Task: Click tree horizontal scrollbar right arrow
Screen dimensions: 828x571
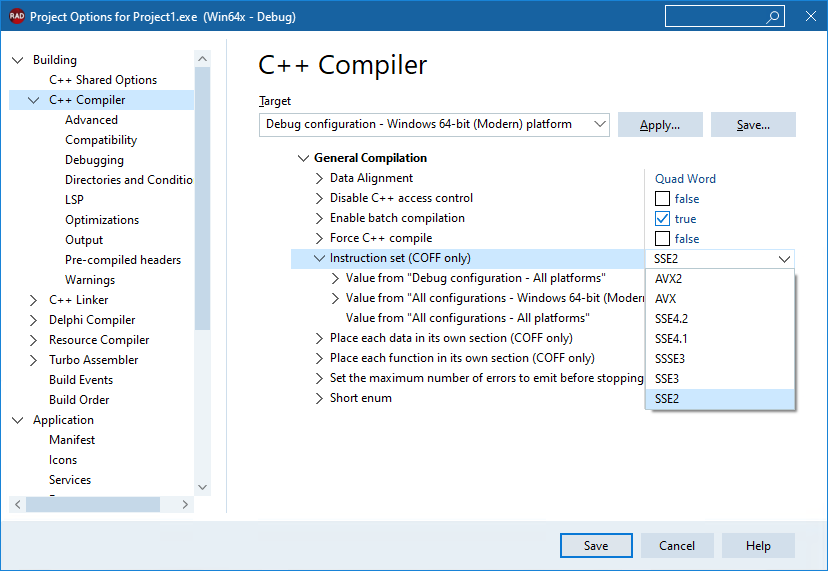Action: point(185,504)
